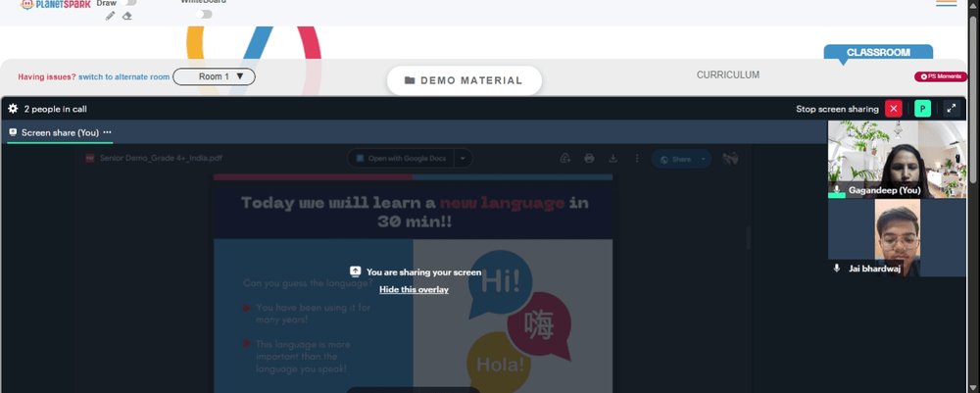The width and height of the screenshot is (980, 393).
Task: Switch to the CURRICULUM tab
Action: 728,75
